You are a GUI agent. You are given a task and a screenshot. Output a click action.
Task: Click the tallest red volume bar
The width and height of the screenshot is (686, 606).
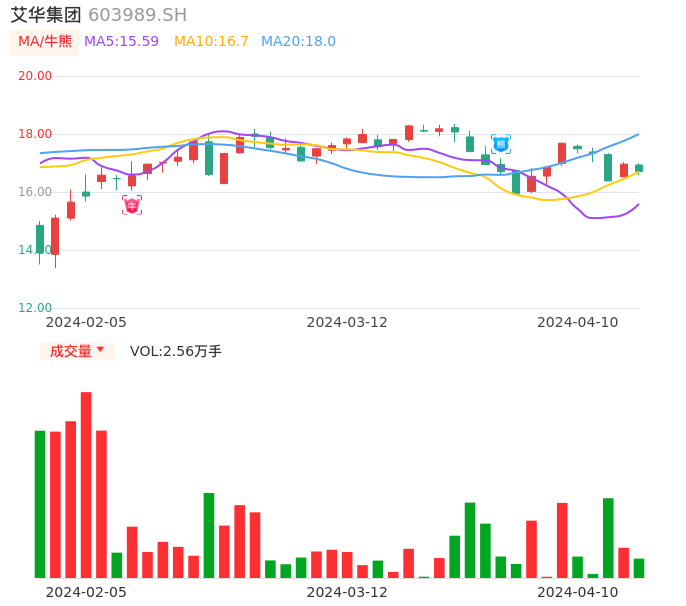click(x=86, y=484)
